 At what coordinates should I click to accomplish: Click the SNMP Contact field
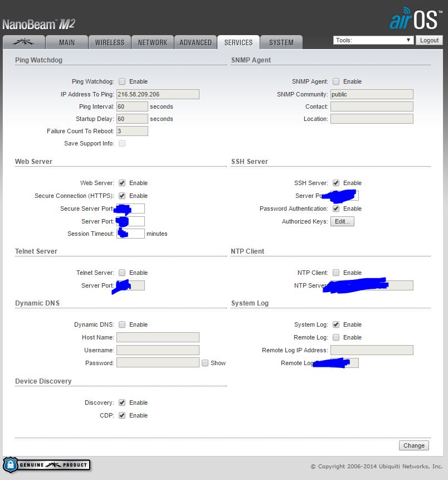[x=372, y=106]
